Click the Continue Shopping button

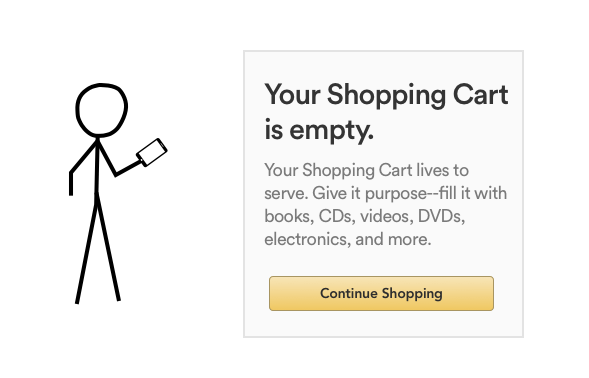click(x=381, y=293)
